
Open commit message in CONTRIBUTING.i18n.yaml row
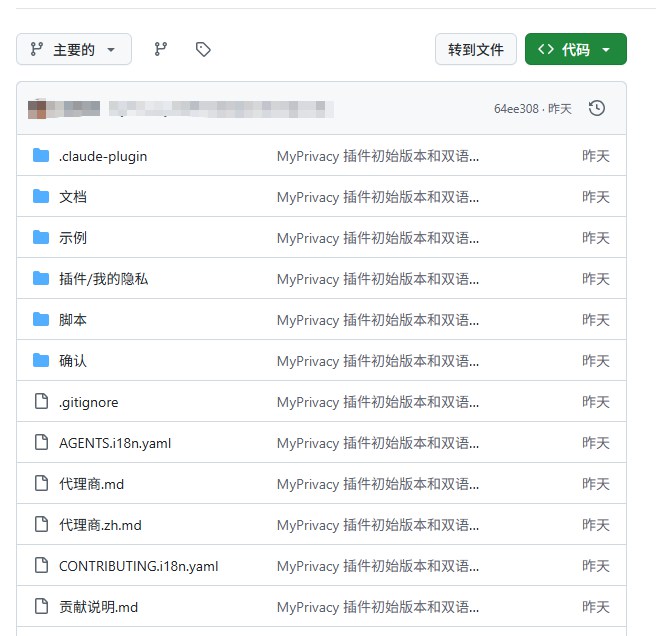point(378,566)
